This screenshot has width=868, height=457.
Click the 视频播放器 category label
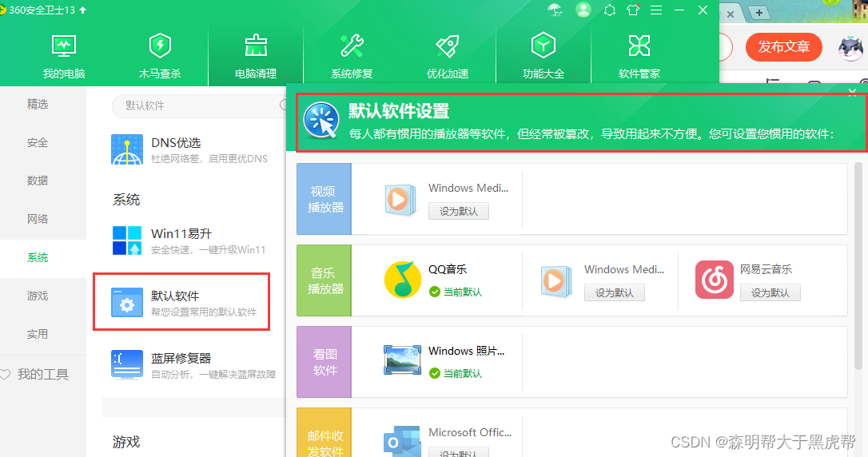click(x=325, y=199)
